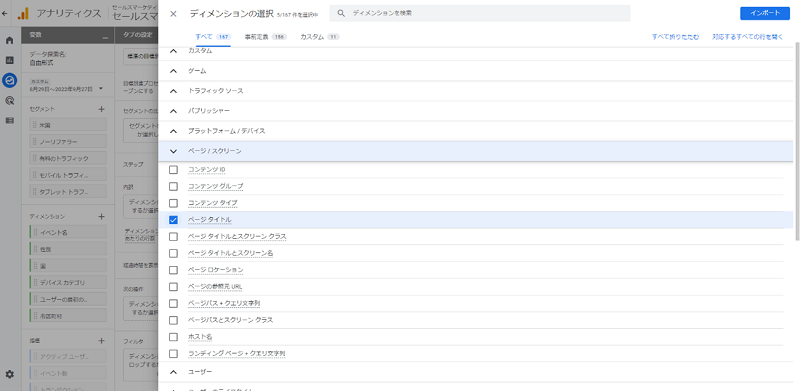Select the 事前定義 156 tab
800x391 pixels.
[265, 37]
